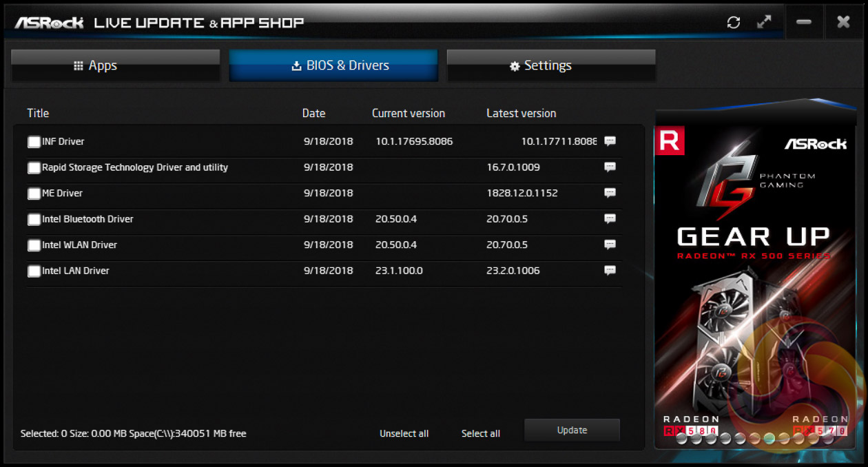Click the Selected size and space status text

pyautogui.click(x=133, y=433)
